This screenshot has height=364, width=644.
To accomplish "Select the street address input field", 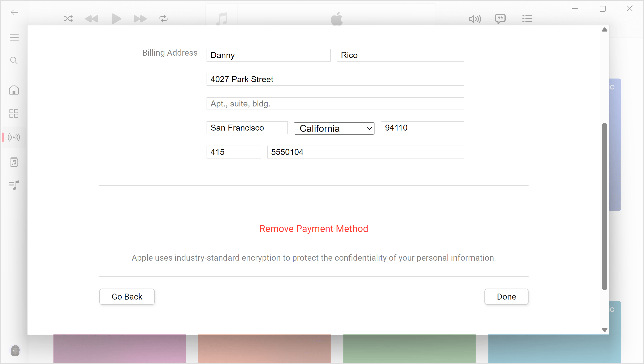I will pos(335,80).
